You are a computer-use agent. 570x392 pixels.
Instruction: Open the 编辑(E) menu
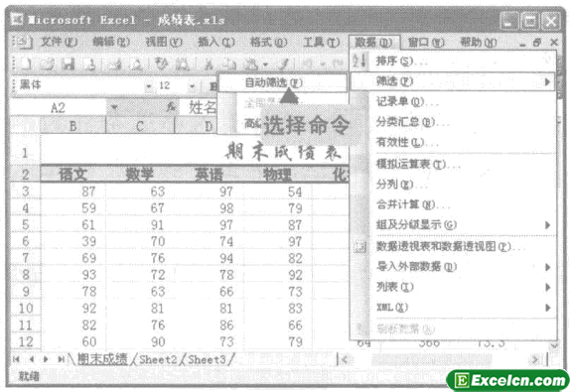[x=111, y=42]
